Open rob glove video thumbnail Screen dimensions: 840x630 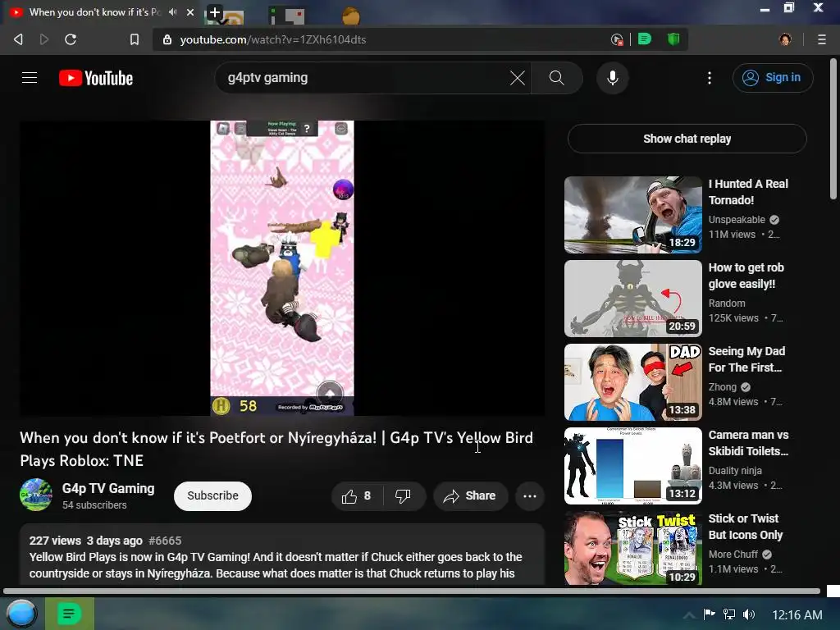[632, 299]
